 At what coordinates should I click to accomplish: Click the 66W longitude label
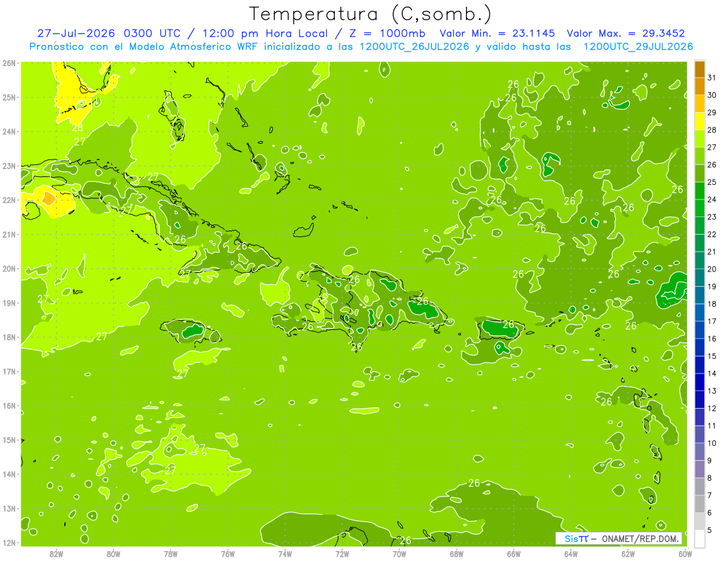click(x=513, y=554)
